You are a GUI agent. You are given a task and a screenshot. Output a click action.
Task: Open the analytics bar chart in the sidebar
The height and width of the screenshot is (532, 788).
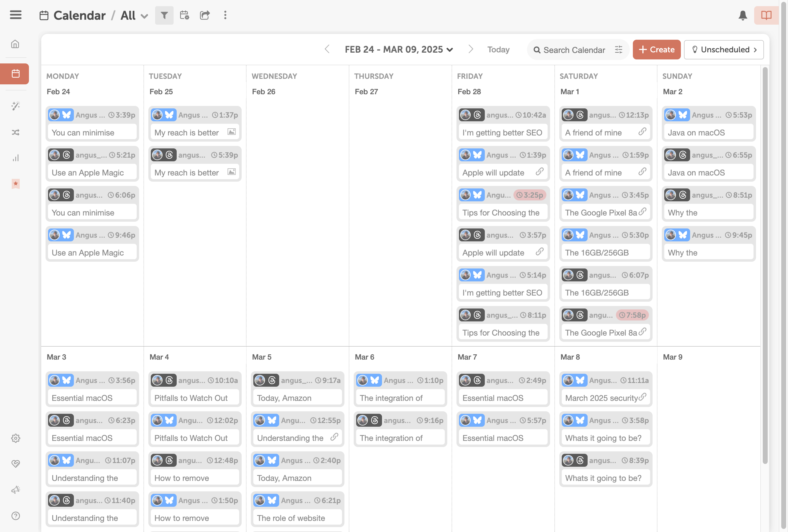[16, 158]
